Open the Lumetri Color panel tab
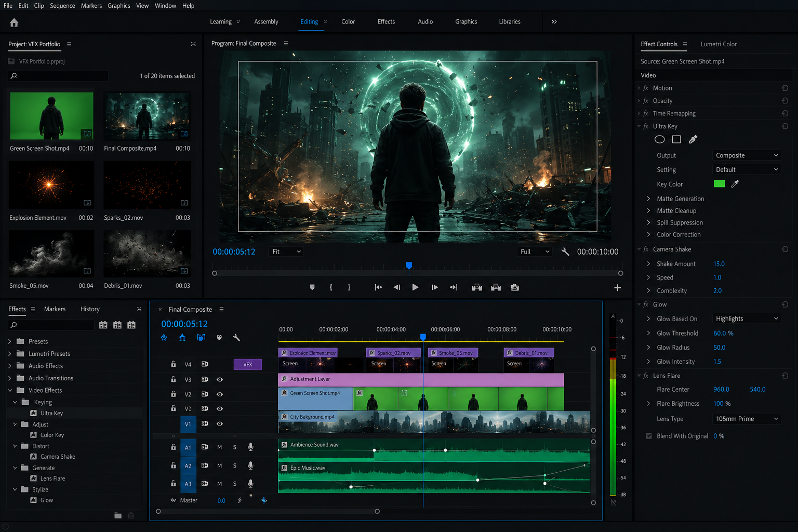This screenshot has height=532, width=798. (719, 44)
